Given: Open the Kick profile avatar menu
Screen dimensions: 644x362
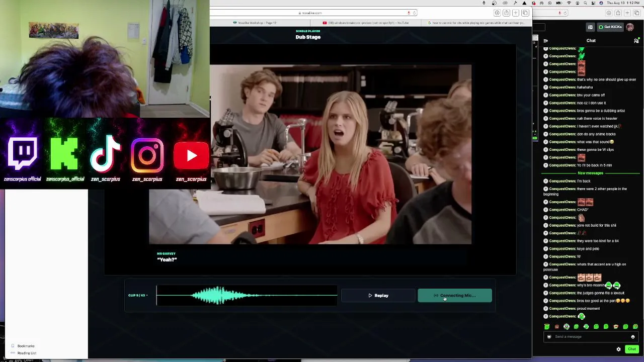Looking at the screenshot, I should (x=630, y=27).
